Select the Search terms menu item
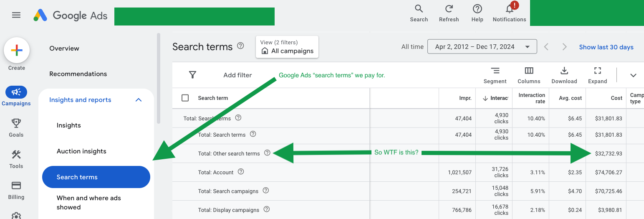 point(96,177)
